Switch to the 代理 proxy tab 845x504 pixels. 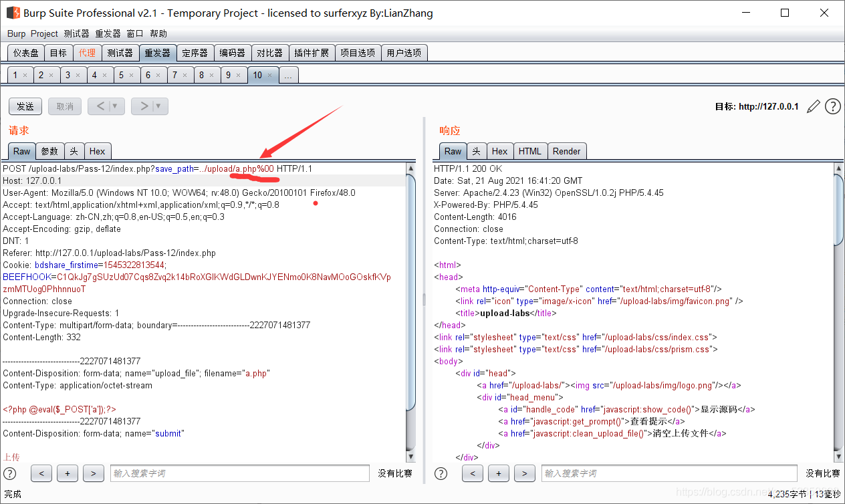[87, 53]
